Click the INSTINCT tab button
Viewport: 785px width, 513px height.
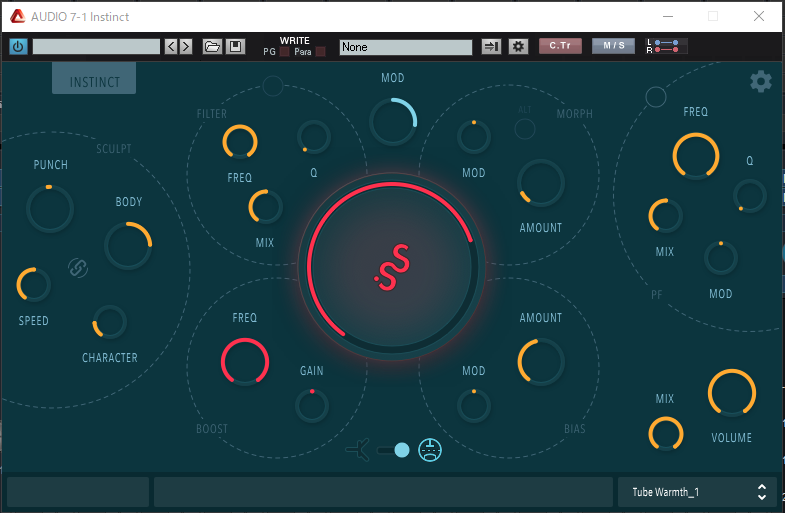pos(94,82)
